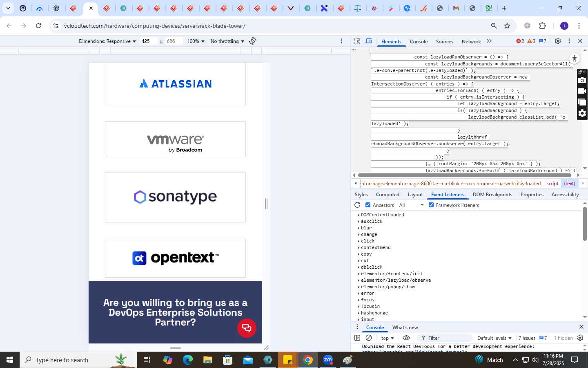This screenshot has width=588, height=368.
Task: Bookmark this page with star icon
Action: [x=507, y=26]
